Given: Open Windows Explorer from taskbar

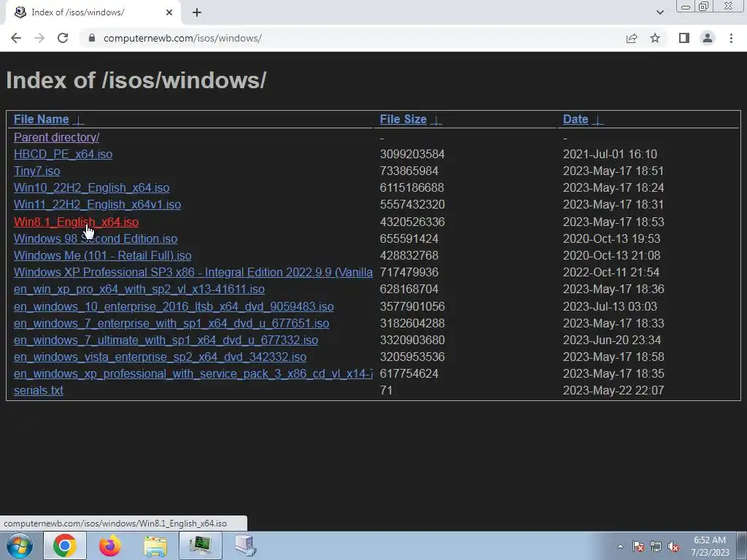Looking at the screenshot, I should click(x=155, y=546).
